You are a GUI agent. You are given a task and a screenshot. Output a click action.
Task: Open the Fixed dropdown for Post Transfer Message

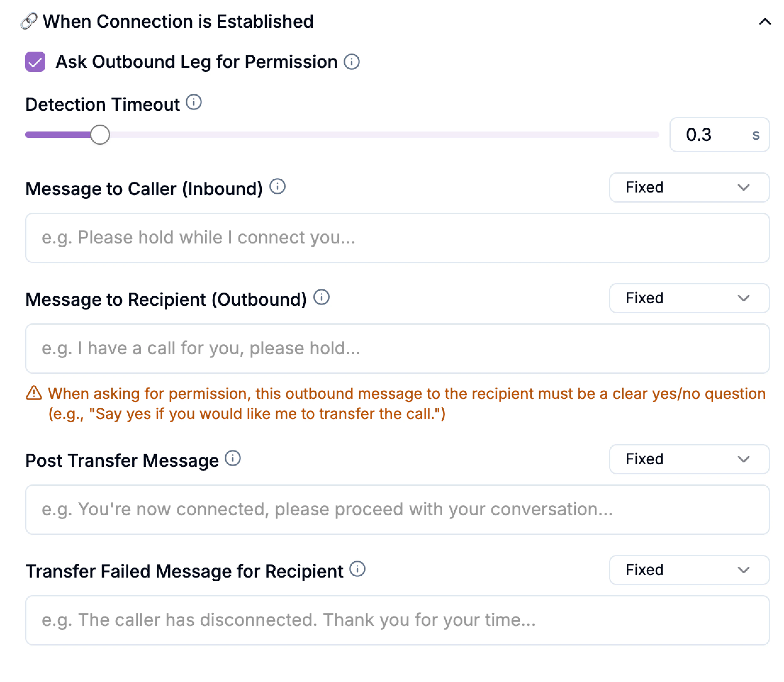click(689, 459)
